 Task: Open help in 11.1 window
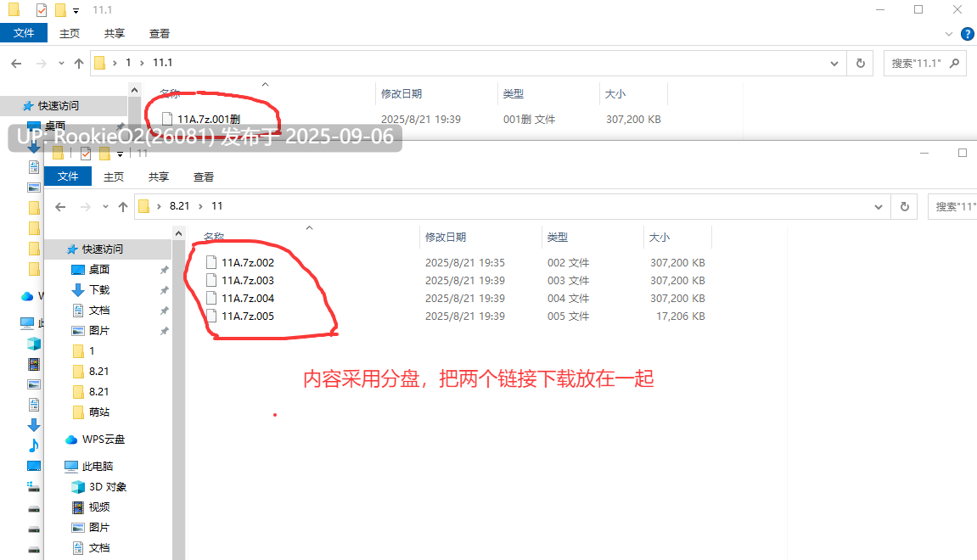pyautogui.click(x=968, y=34)
